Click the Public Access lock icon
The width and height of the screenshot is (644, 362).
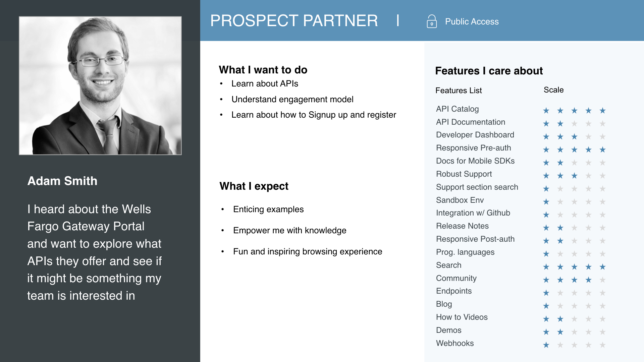[x=432, y=21]
